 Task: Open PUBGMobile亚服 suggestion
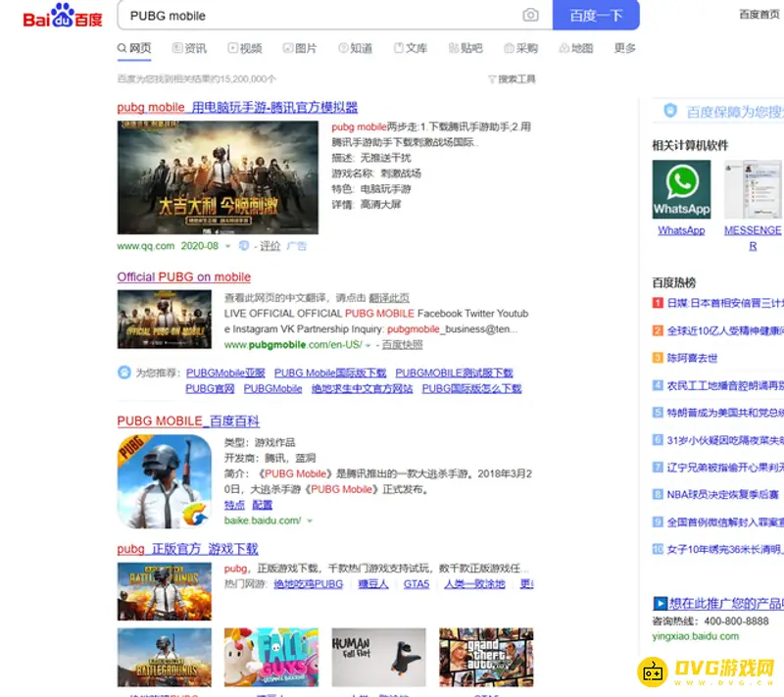[x=225, y=373]
